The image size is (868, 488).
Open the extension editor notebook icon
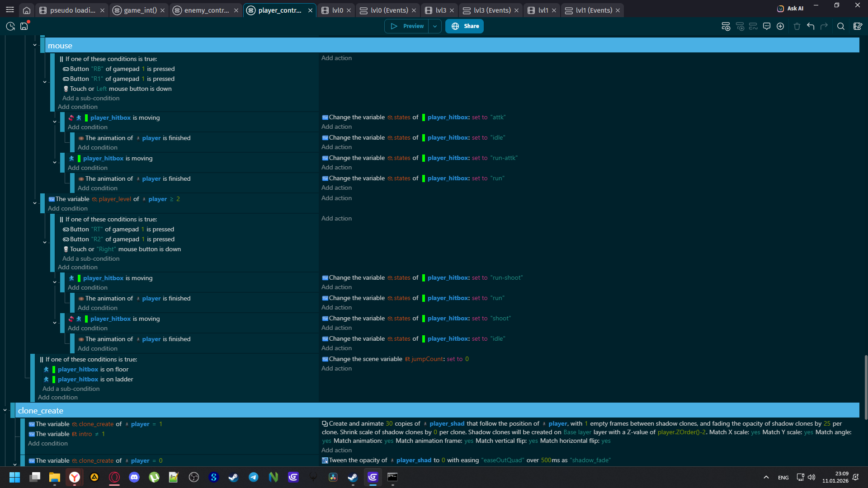coord(858,26)
